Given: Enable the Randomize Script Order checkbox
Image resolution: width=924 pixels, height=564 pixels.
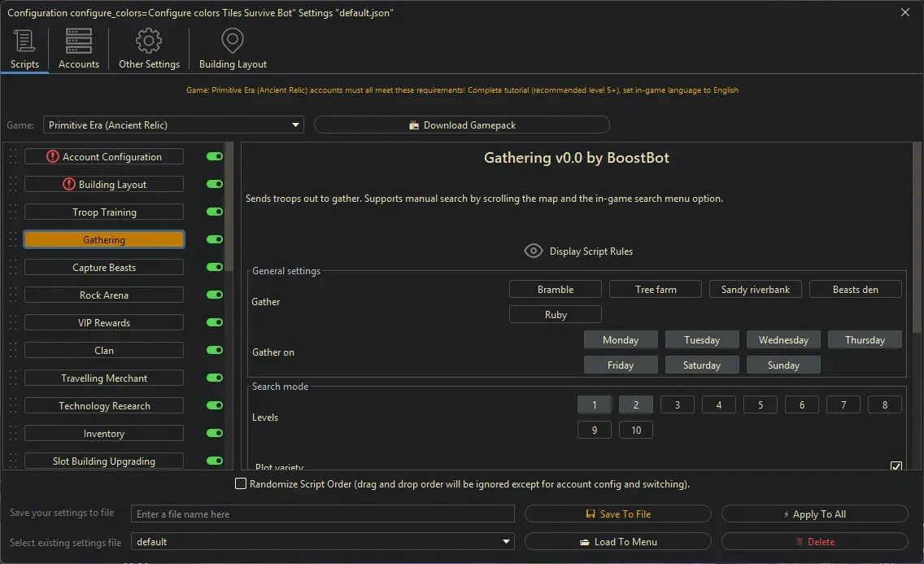Looking at the screenshot, I should pyautogui.click(x=241, y=484).
